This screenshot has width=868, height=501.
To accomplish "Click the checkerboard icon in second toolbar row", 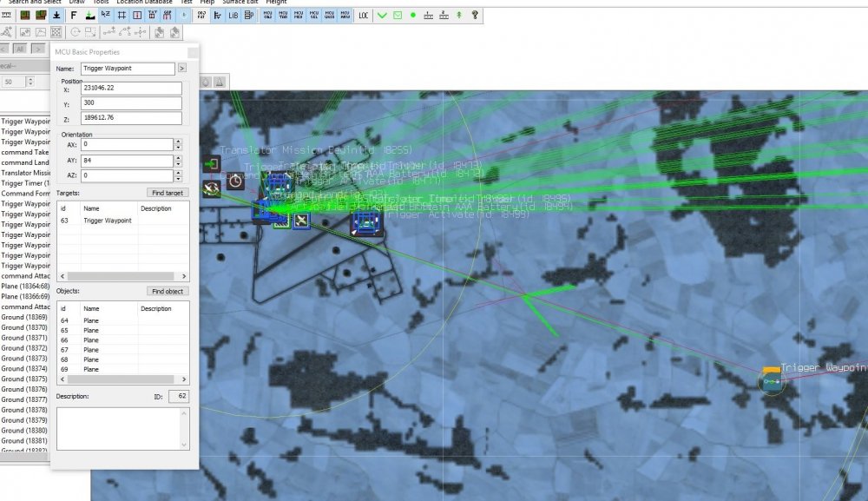I will (56, 32).
